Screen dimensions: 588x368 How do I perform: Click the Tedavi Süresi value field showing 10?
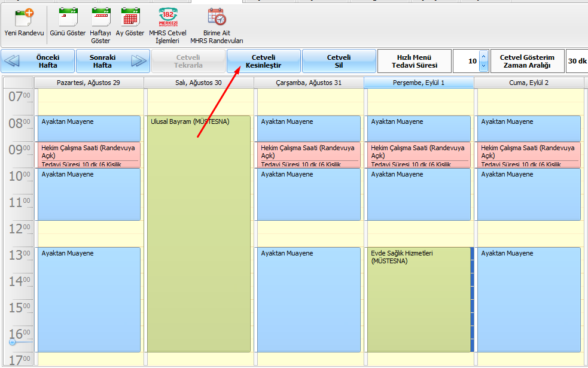pyautogui.click(x=467, y=61)
